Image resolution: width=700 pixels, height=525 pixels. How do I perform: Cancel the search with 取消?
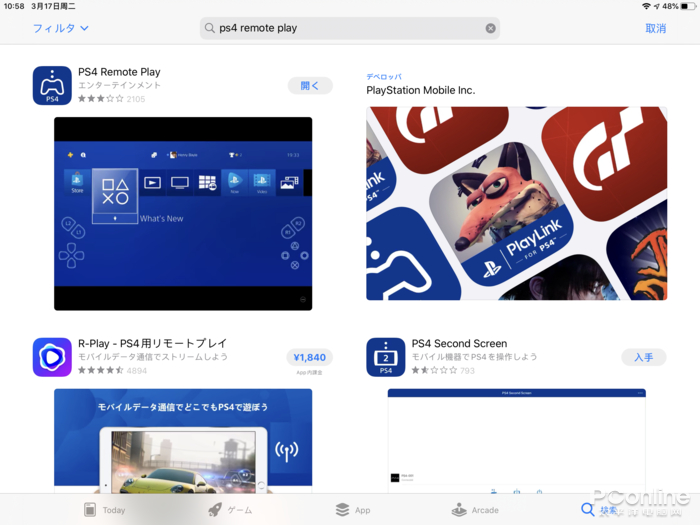[655, 29]
